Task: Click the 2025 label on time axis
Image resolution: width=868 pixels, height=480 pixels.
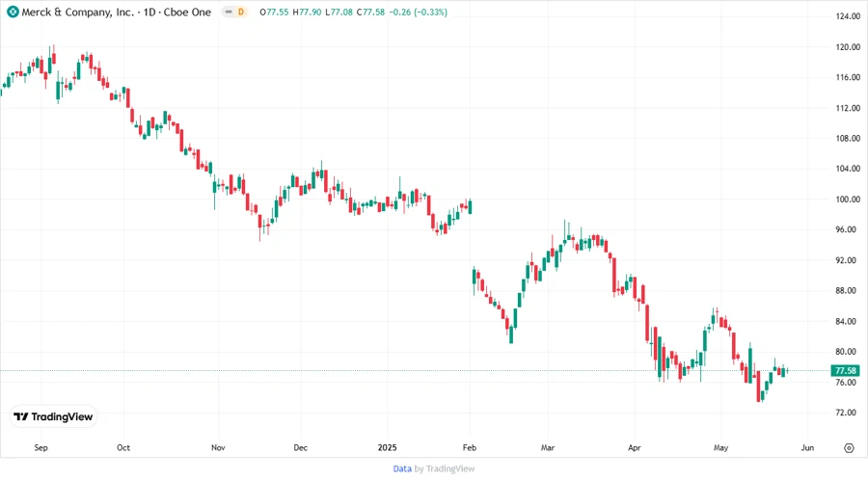Action: 388,448
